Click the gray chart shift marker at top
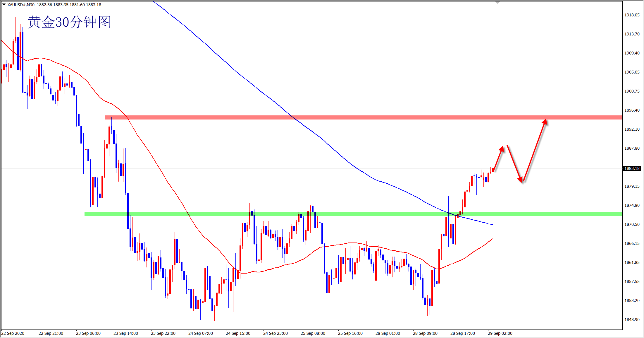 [x=497, y=3]
